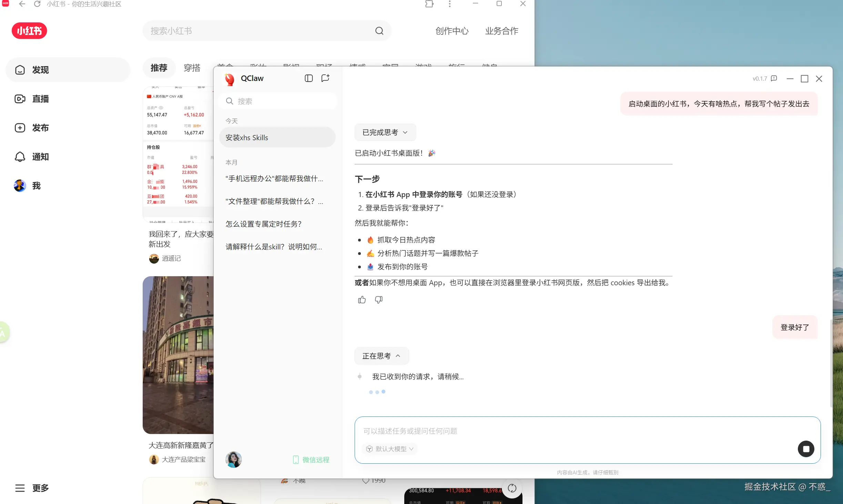
Task: Switch to the 穿搭 category tab
Action: click(192, 68)
